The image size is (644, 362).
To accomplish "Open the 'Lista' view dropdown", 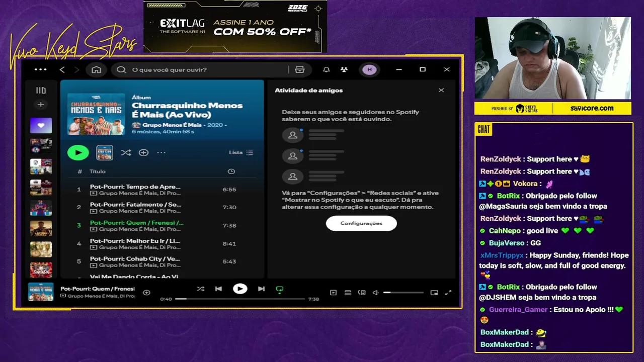I will point(241,152).
